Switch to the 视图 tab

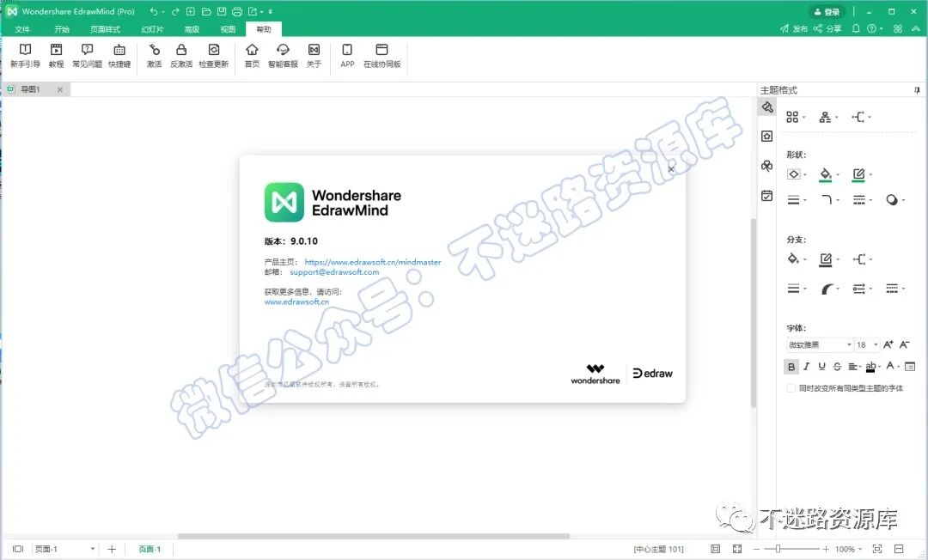coord(228,29)
